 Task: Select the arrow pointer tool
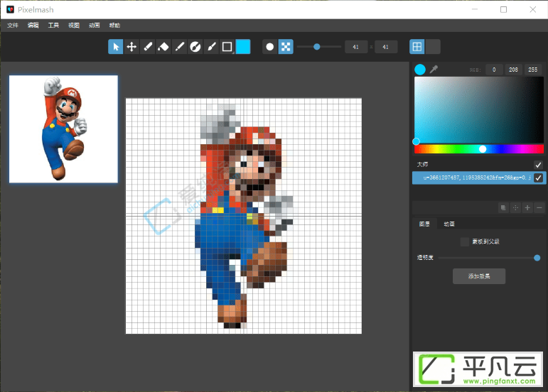coord(116,47)
